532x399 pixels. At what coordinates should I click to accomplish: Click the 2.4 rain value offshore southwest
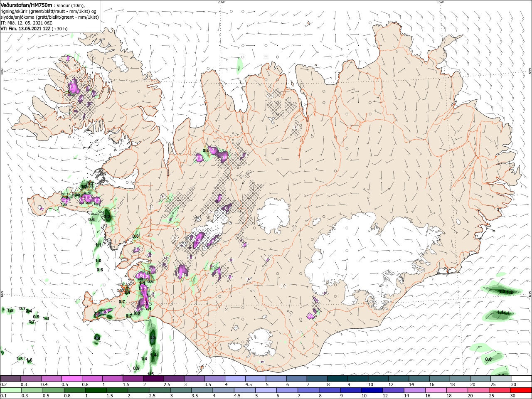[29, 311]
